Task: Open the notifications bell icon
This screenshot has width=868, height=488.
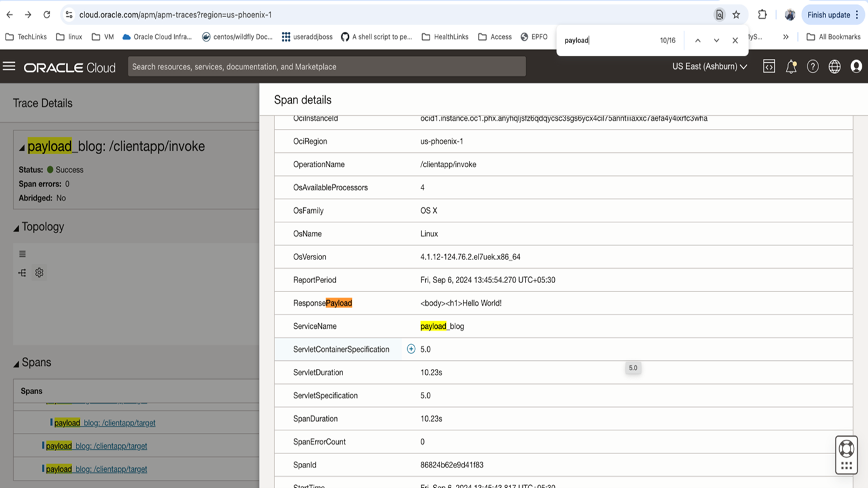Action: click(791, 66)
